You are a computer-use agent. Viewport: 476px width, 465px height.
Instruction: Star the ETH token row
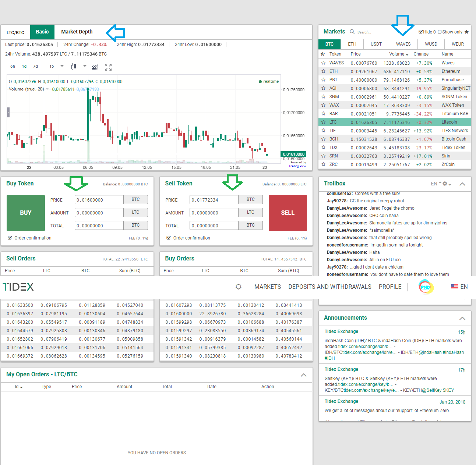click(323, 71)
